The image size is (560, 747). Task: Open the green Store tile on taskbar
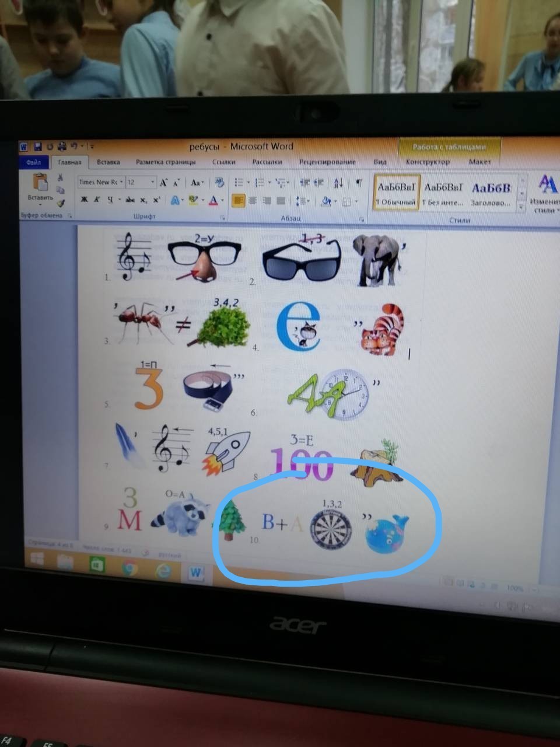pos(97,565)
